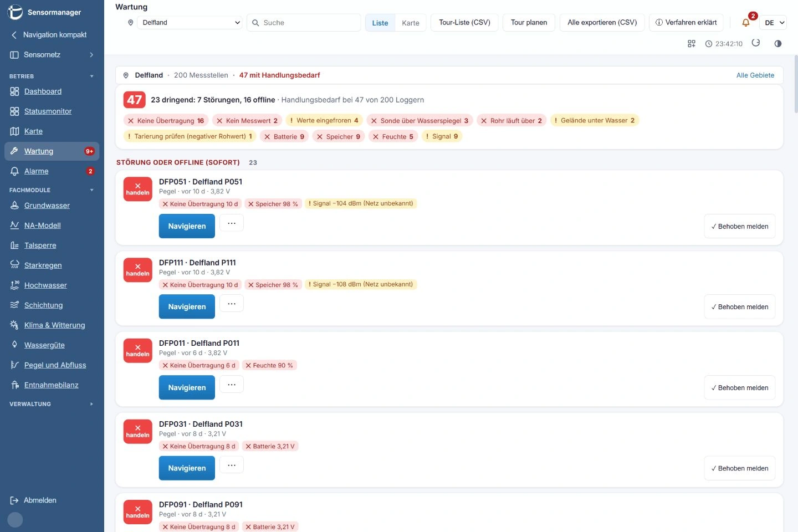Open the Dashboard icon in the sidebar
This screenshot has height=532, width=798.
click(14, 91)
